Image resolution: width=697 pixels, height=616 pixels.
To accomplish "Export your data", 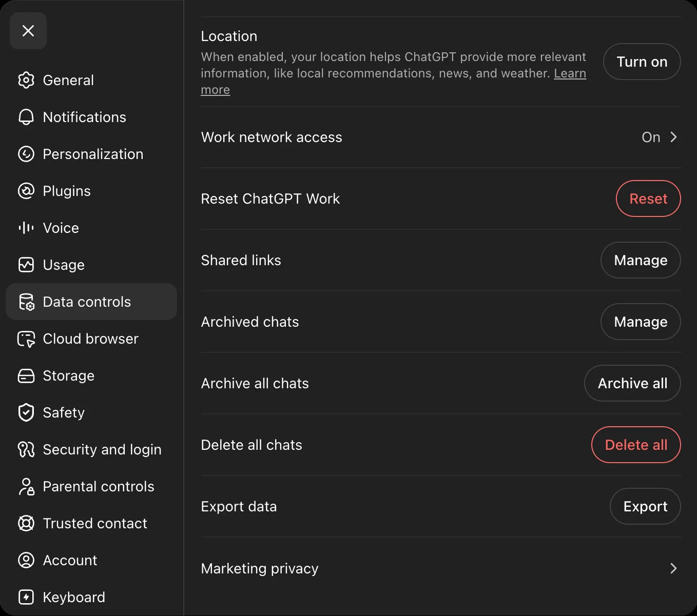I will [x=645, y=506].
